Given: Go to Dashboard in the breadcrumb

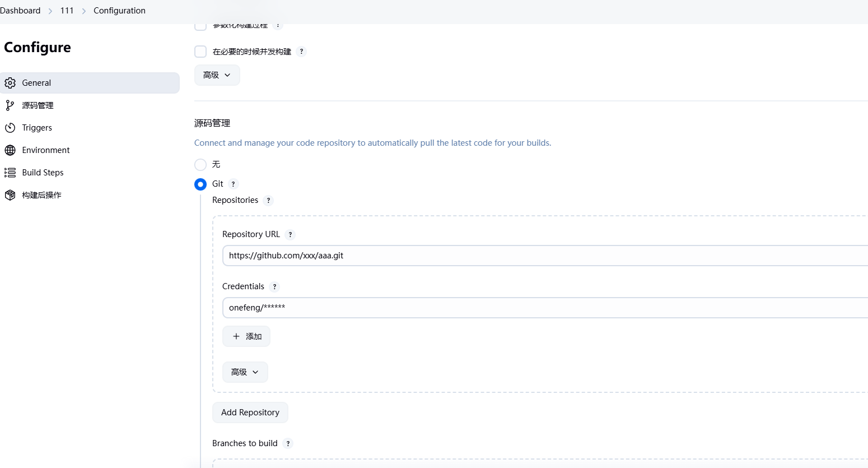Looking at the screenshot, I should coord(20,11).
